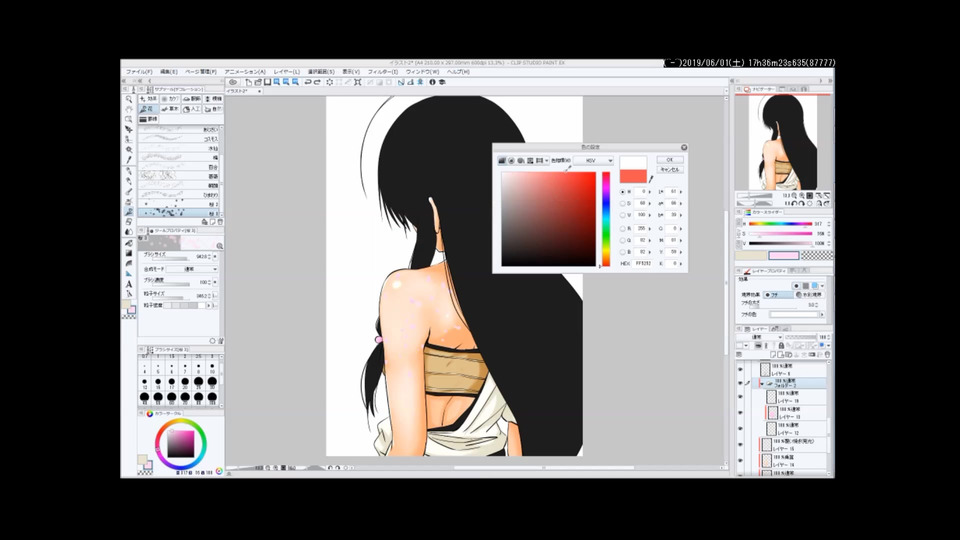
Task: Select the 花 sub tool group
Action: 149,109
